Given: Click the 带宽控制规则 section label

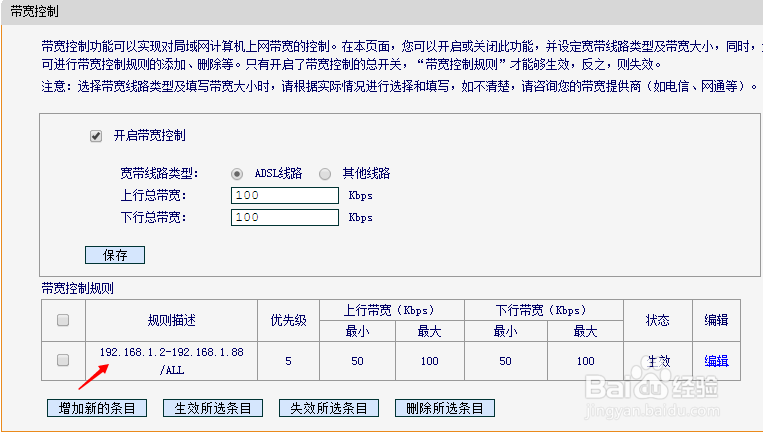Looking at the screenshot, I should pyautogui.click(x=77, y=289).
